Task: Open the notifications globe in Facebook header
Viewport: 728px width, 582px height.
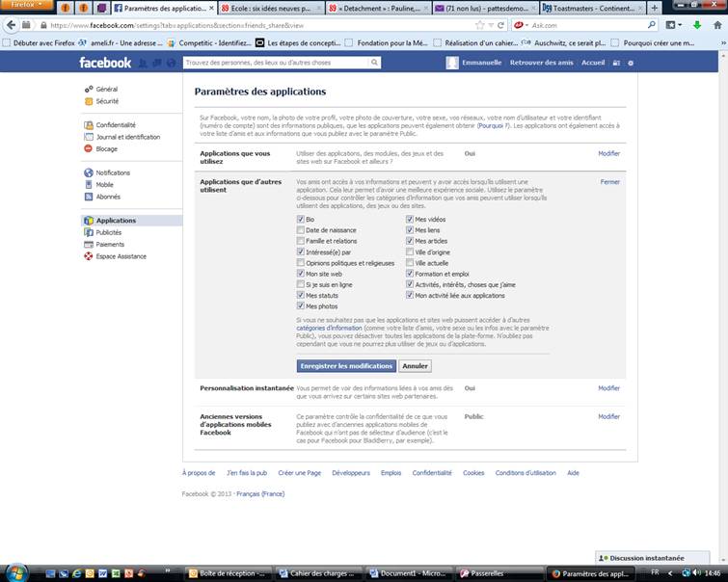Action: pos(172,64)
